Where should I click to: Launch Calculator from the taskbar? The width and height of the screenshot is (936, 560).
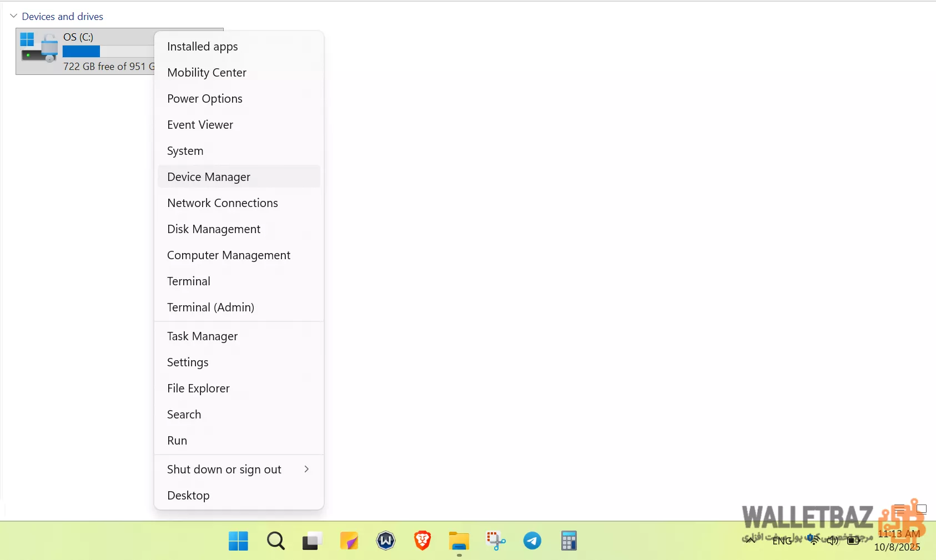568,541
